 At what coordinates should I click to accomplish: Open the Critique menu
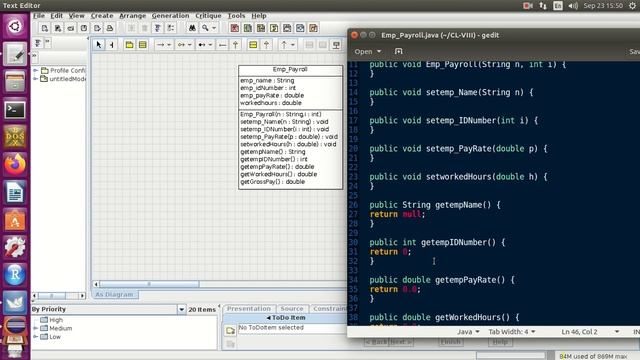point(208,16)
